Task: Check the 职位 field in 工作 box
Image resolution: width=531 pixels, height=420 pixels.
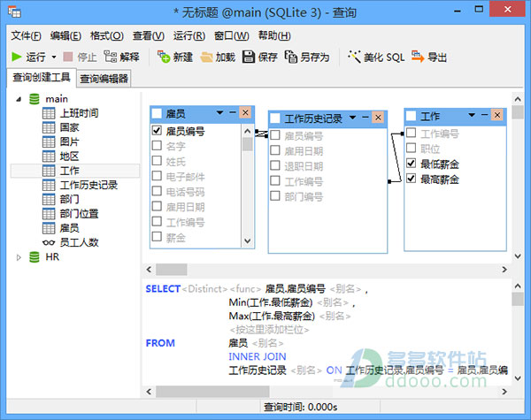Action: (412, 148)
